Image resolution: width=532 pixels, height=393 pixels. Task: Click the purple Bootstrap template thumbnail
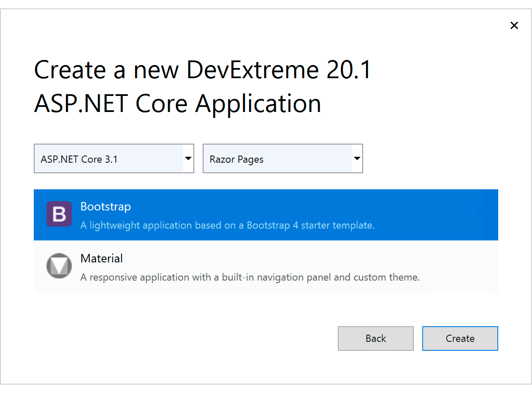(59, 214)
